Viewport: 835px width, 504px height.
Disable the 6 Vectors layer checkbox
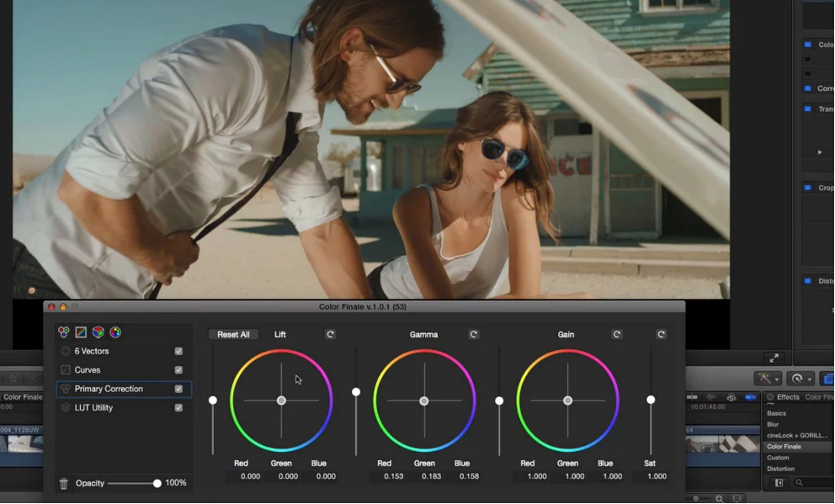coord(178,351)
